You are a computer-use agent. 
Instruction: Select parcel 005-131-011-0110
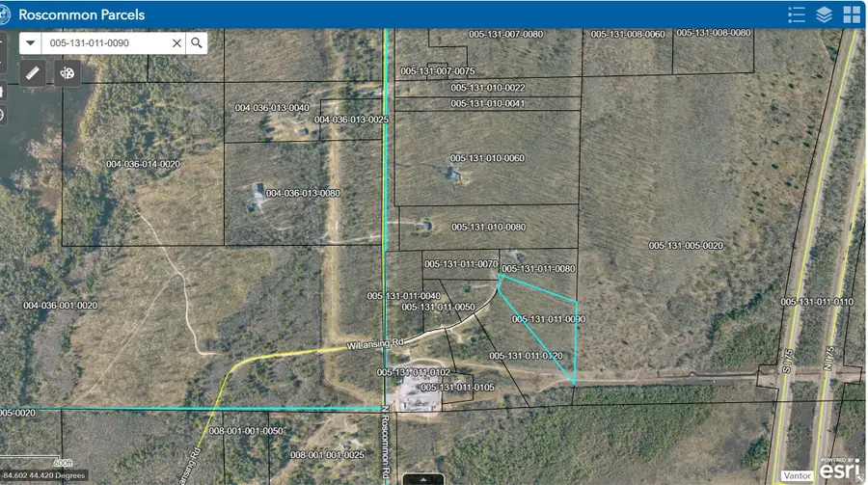click(817, 302)
